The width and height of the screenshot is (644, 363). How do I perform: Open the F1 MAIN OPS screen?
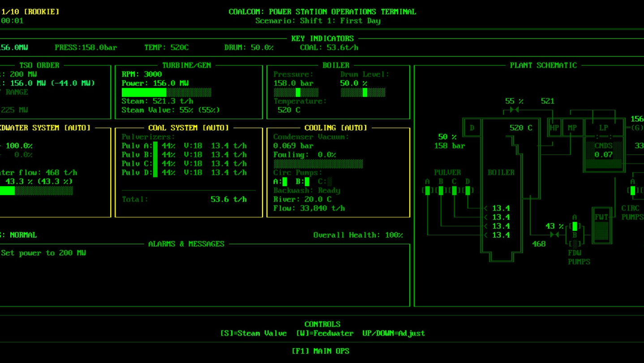coord(320,351)
